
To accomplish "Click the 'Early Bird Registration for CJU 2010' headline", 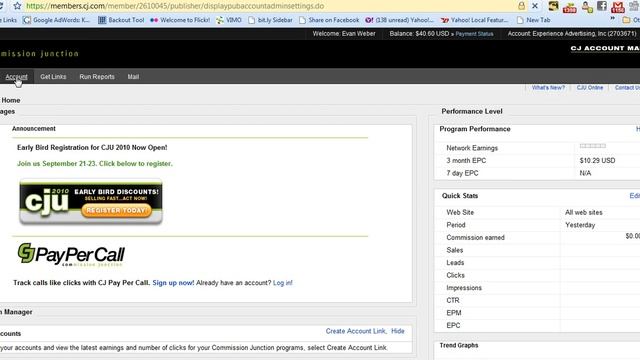I will [x=92, y=147].
